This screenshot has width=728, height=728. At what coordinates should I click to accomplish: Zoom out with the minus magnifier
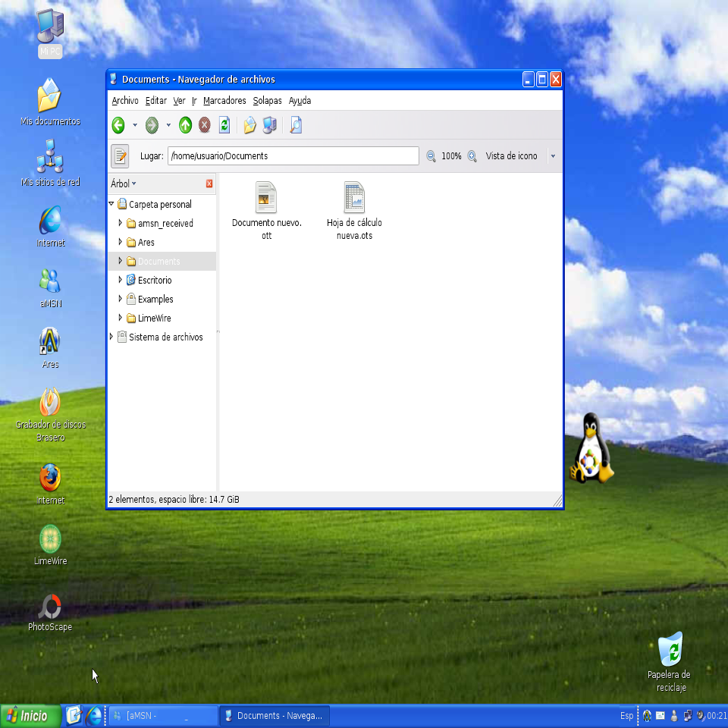coord(431,156)
